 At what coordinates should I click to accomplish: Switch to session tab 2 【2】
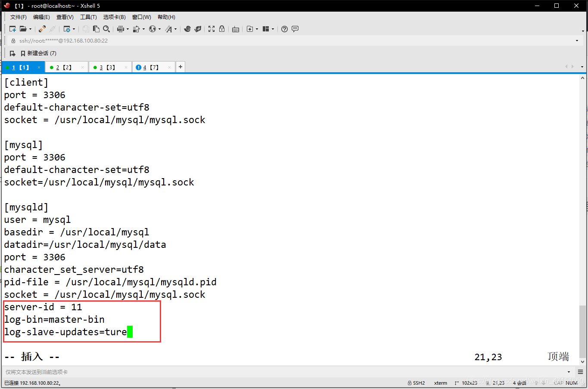tap(67, 68)
